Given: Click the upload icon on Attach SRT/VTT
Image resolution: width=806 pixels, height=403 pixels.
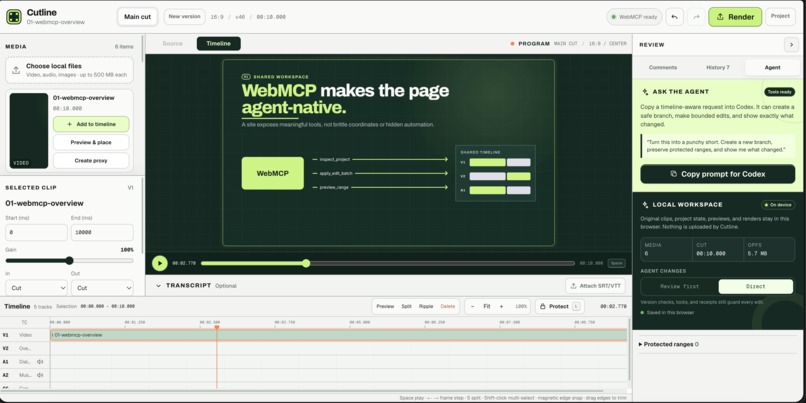Looking at the screenshot, I should (x=574, y=286).
